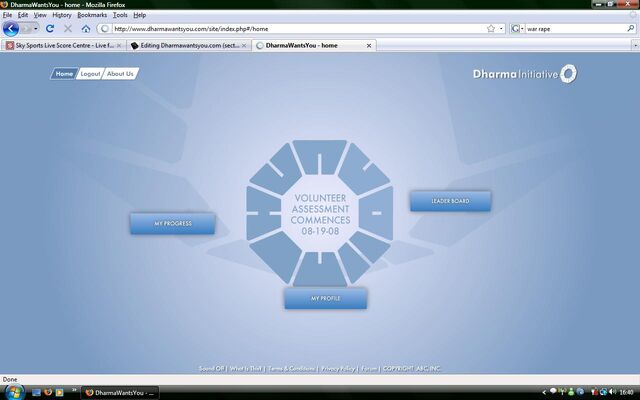
Task: Click the Done status bar text
Action: click(10, 379)
